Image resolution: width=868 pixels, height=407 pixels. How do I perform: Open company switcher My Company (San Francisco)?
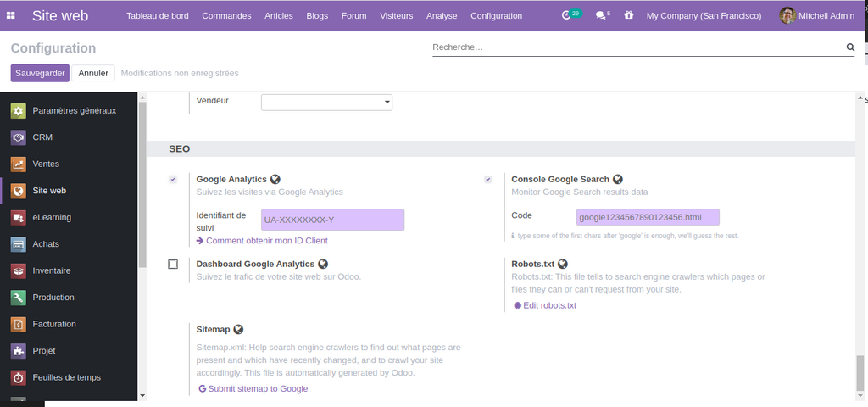[x=704, y=15]
